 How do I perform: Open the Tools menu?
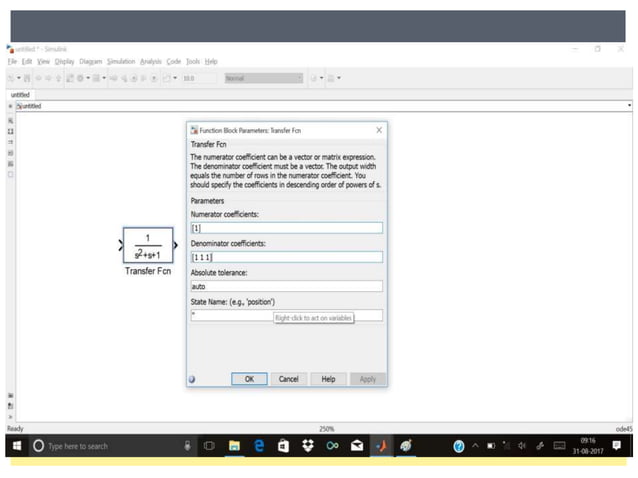click(193, 61)
